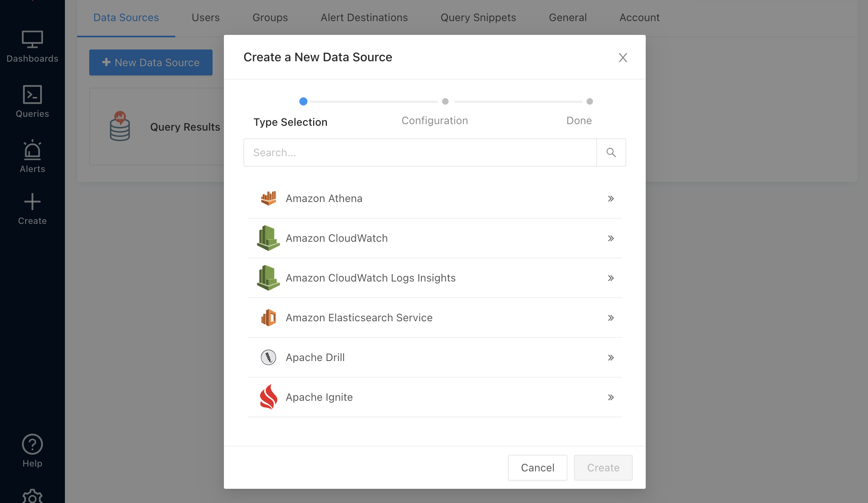
Task: Click the Query Results database icon
Action: tap(120, 126)
